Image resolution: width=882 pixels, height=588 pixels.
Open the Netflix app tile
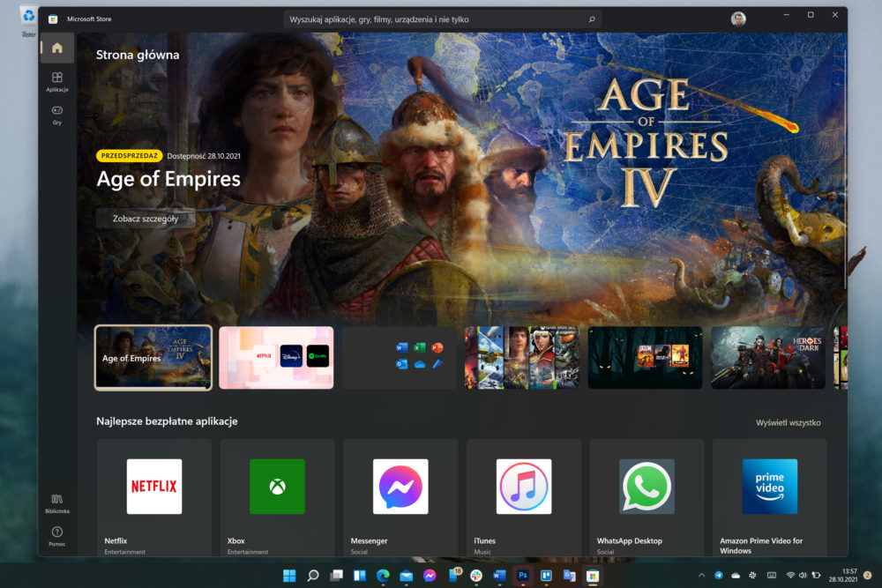pyautogui.click(x=154, y=497)
